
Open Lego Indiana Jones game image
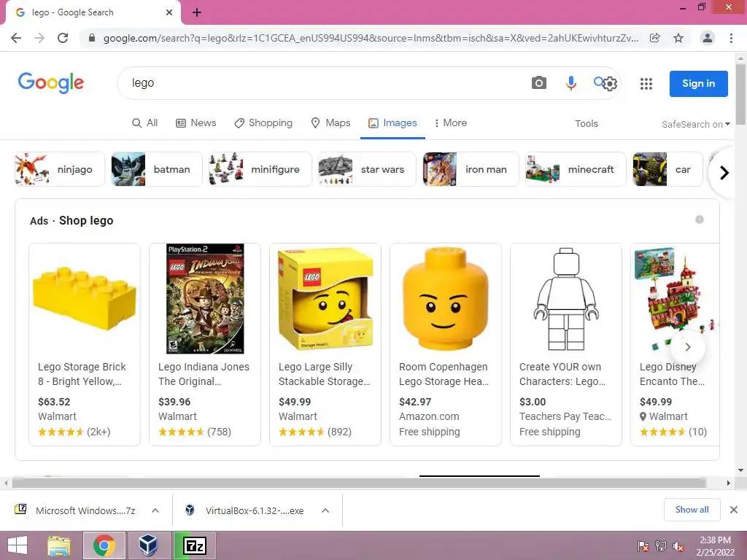205,298
